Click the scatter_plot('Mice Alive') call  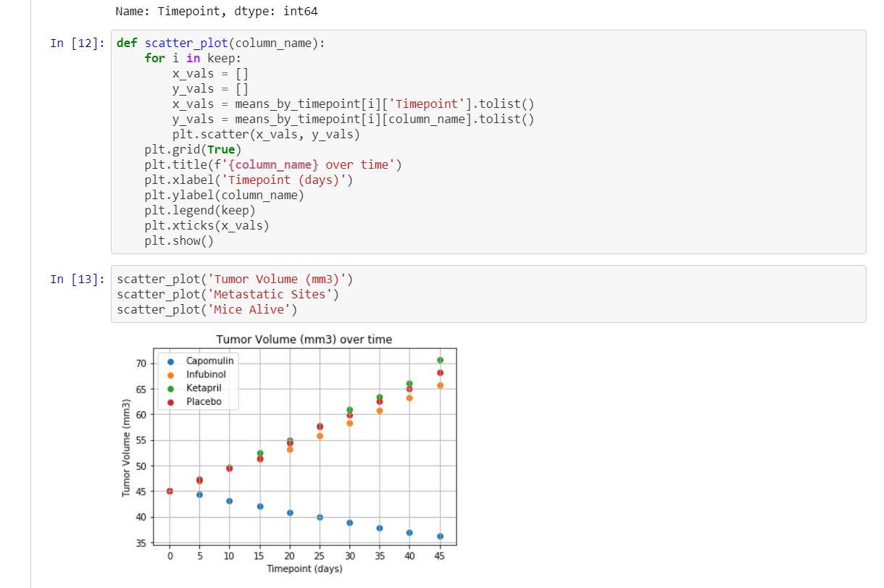[x=207, y=310]
